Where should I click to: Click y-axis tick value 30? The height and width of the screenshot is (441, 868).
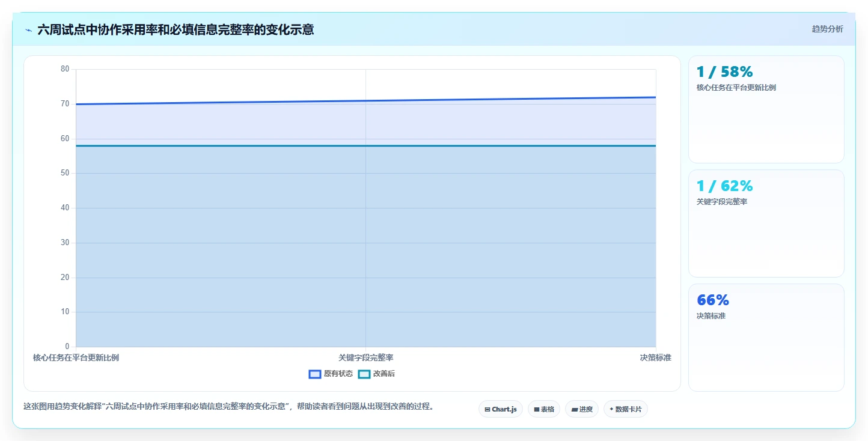[65, 243]
